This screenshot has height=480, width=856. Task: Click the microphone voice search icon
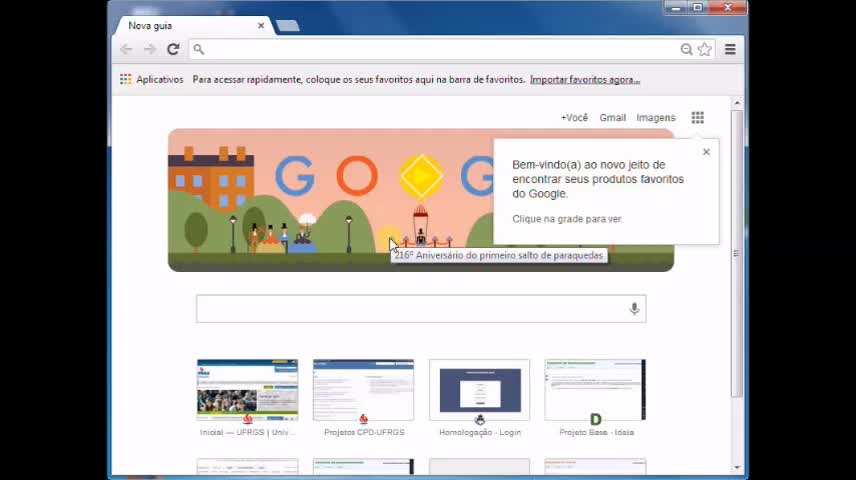[x=634, y=309]
